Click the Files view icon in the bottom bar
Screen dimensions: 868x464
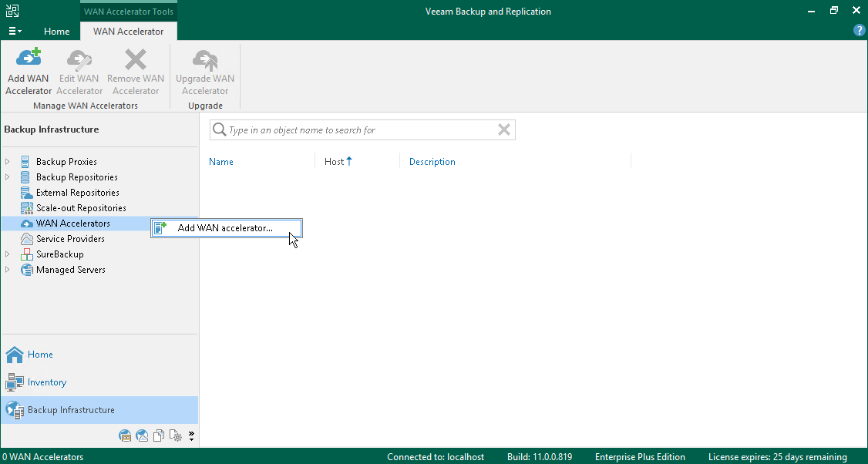point(159,435)
